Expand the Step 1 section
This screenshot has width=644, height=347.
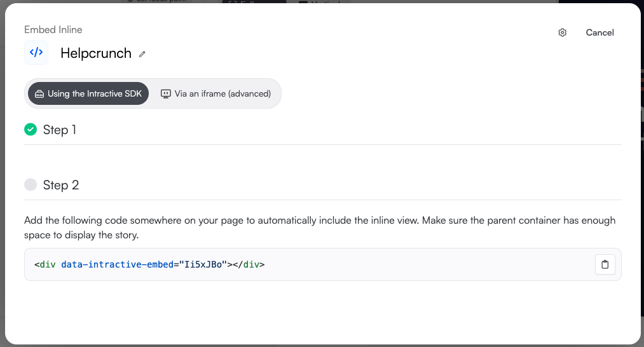pyautogui.click(x=60, y=130)
